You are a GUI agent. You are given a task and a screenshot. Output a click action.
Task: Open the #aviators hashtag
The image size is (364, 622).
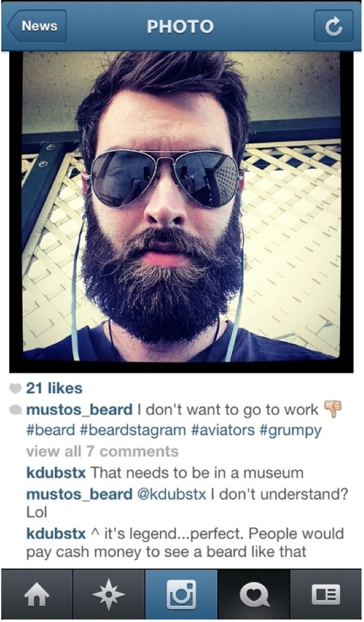coord(223,431)
